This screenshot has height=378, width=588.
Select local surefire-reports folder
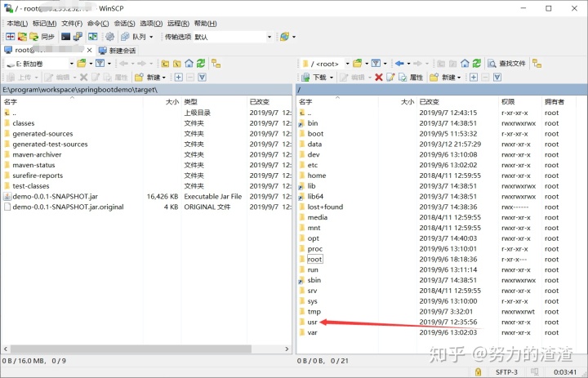point(38,176)
